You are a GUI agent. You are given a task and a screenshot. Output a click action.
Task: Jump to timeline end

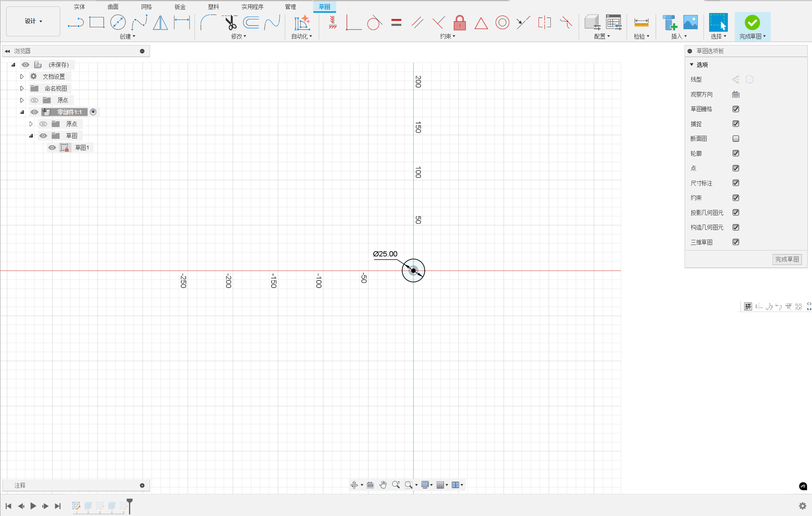point(58,506)
